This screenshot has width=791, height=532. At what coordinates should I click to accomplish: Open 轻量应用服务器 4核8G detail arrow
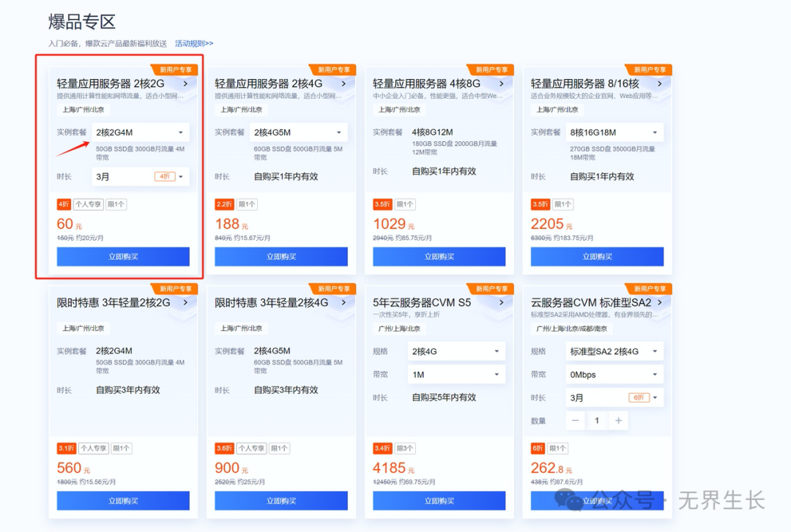(x=501, y=83)
